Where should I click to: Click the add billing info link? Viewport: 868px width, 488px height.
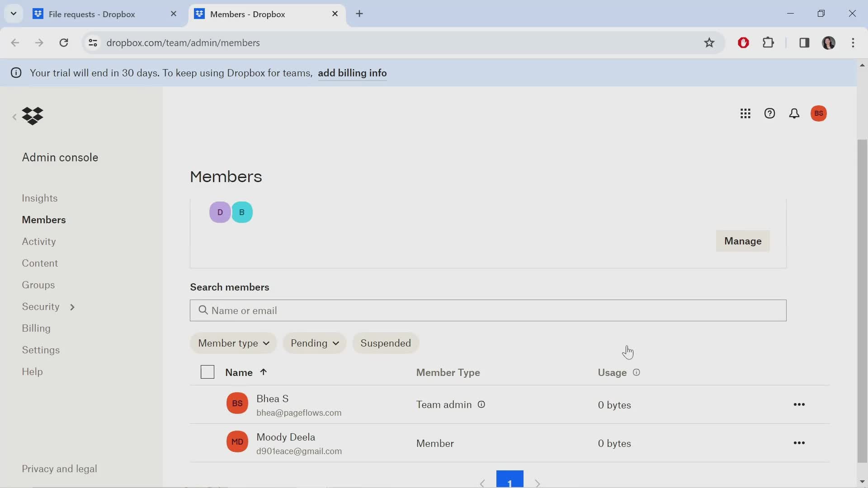click(352, 73)
